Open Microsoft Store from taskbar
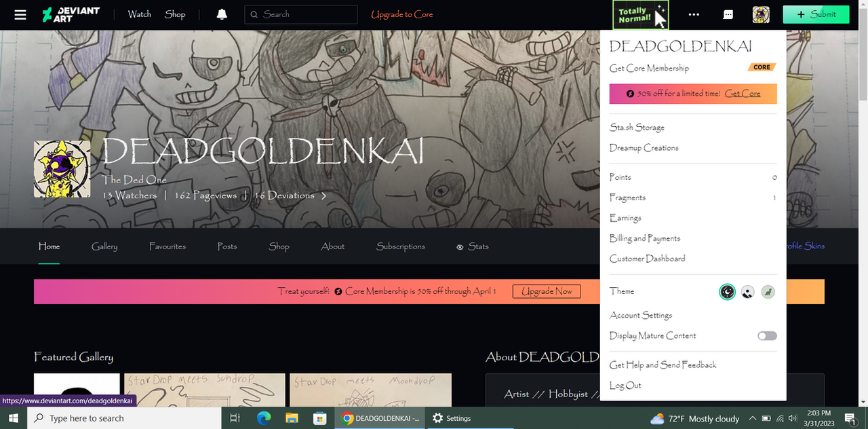 pyautogui.click(x=319, y=418)
